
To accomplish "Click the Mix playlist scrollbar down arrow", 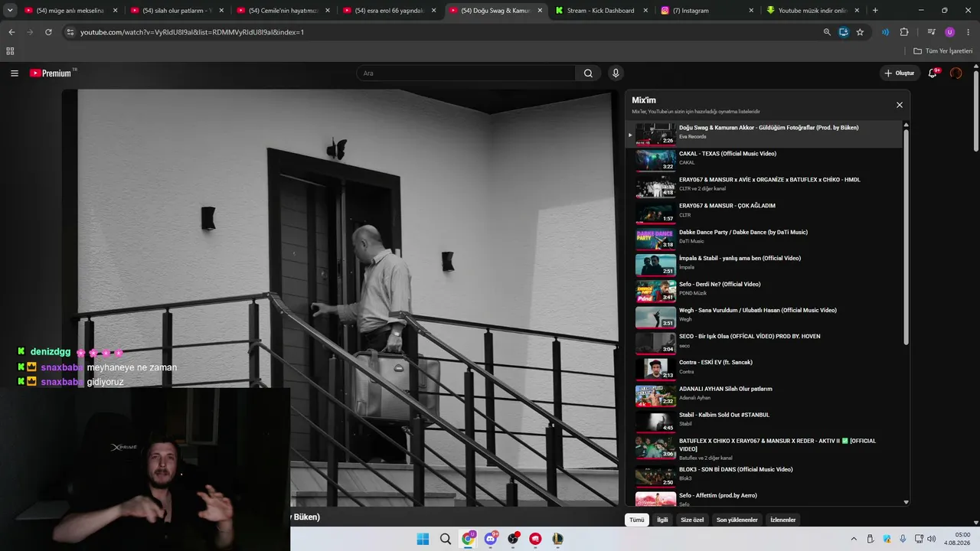I will [x=906, y=502].
